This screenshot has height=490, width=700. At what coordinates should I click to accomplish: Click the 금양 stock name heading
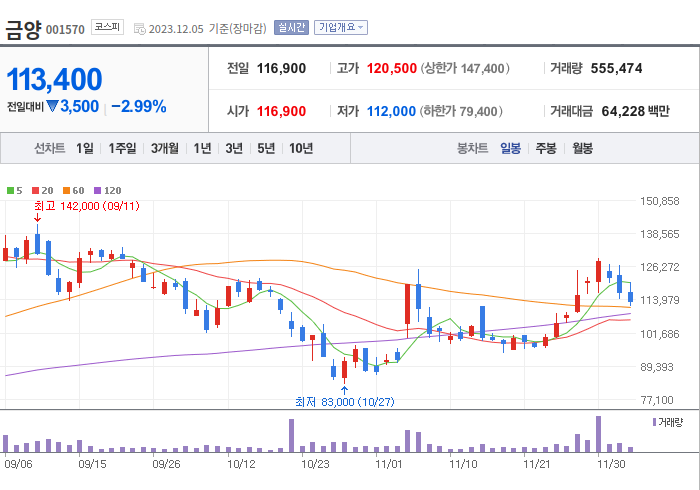[x=23, y=30]
